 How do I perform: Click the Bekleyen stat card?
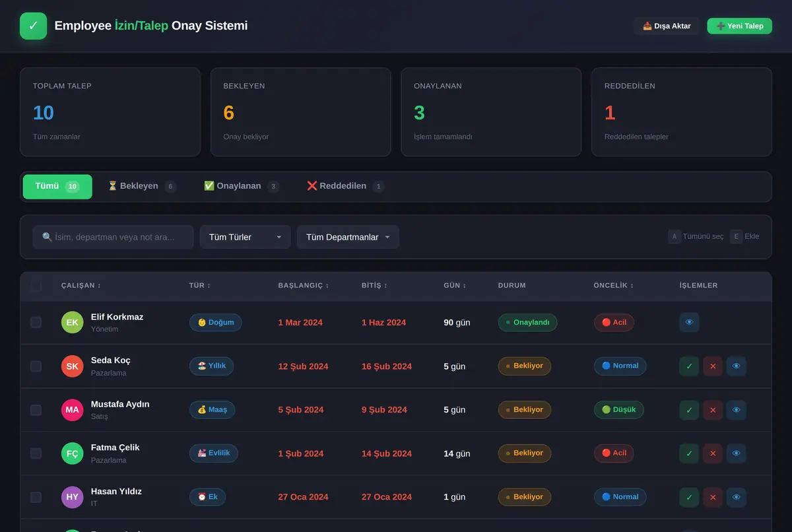pyautogui.click(x=300, y=112)
